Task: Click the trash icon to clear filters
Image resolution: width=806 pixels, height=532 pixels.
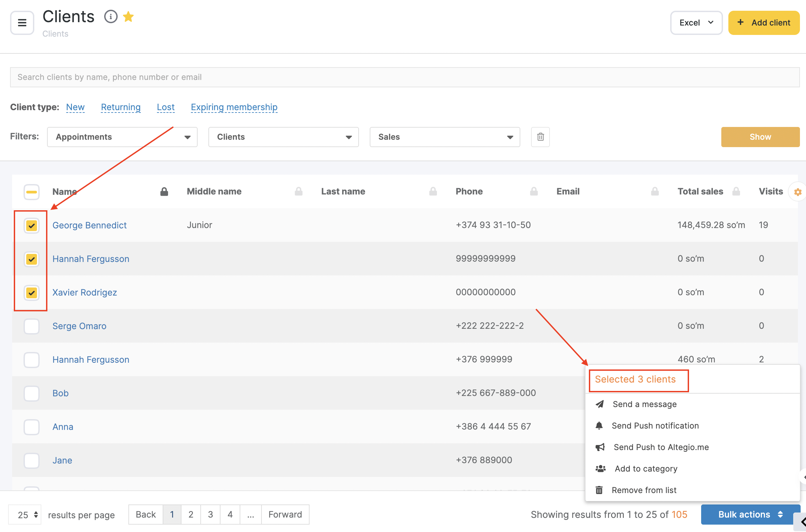Action: coord(540,137)
